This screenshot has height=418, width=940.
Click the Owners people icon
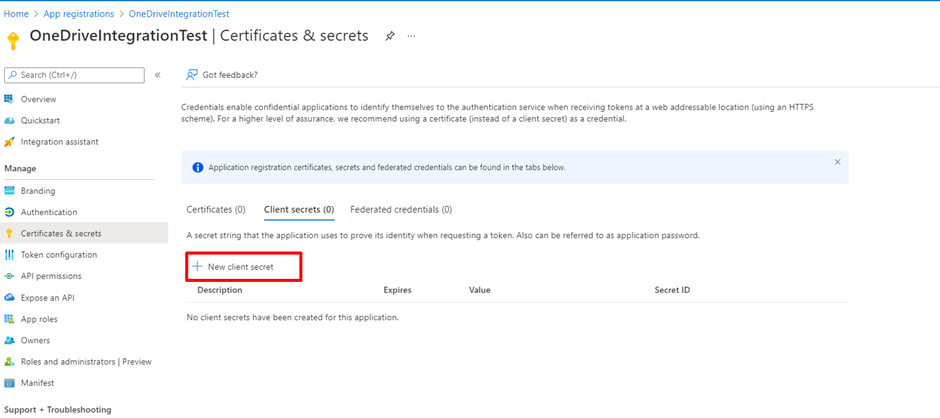pos(9,340)
